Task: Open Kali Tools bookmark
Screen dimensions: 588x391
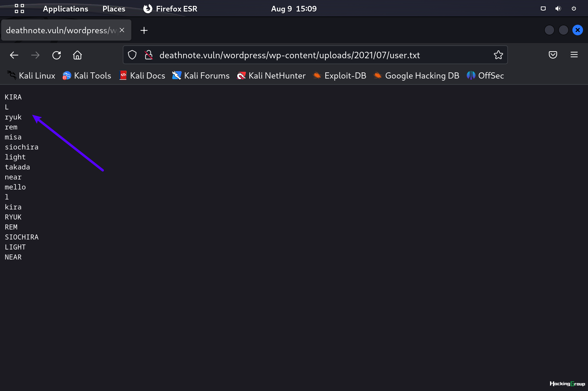Action: [x=87, y=76]
